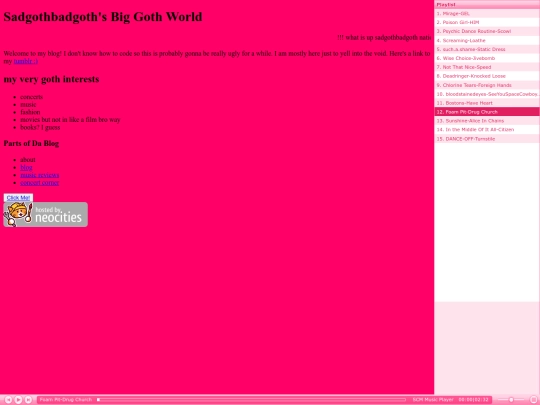Click the song title in the player bar

[65, 399]
